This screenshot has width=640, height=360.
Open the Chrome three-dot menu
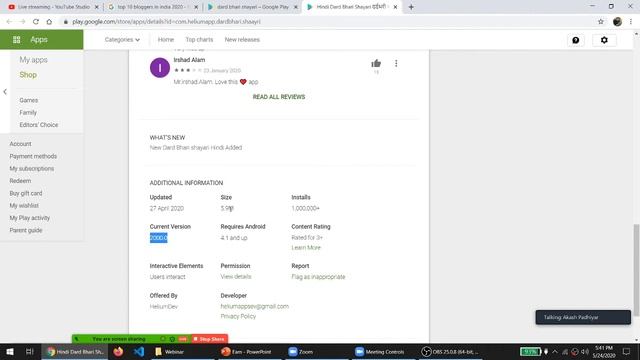click(x=631, y=22)
